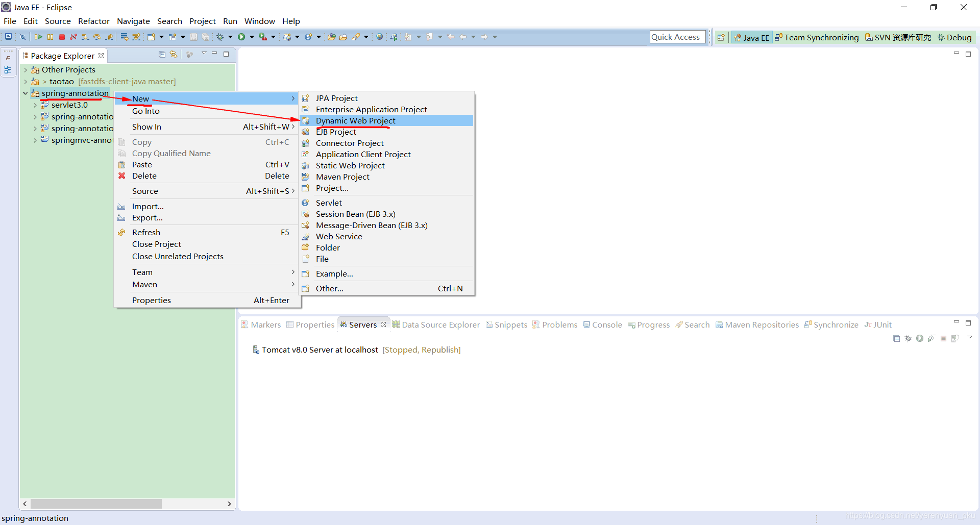Toggle Skip All Breakpoints in toolbar

(x=22, y=37)
